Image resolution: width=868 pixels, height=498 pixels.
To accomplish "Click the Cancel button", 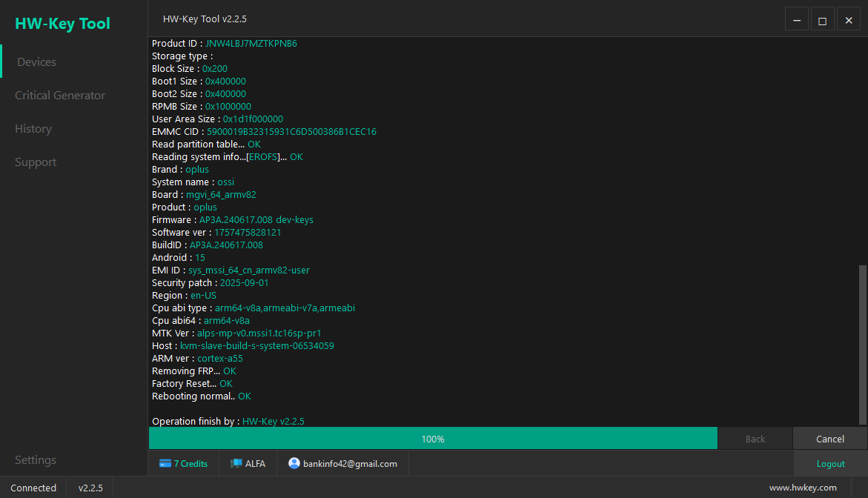I will pyautogui.click(x=829, y=438).
